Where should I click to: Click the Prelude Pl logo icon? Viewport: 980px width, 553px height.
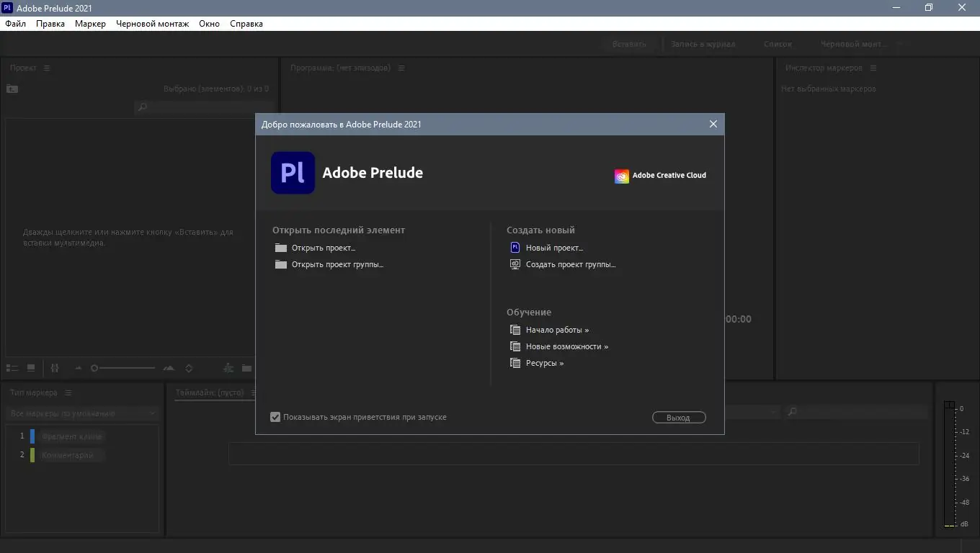point(293,173)
